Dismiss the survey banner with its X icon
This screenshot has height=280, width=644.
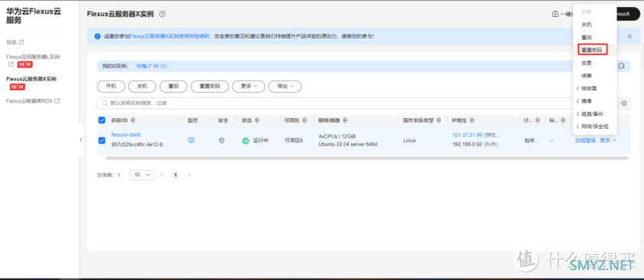tap(629, 36)
